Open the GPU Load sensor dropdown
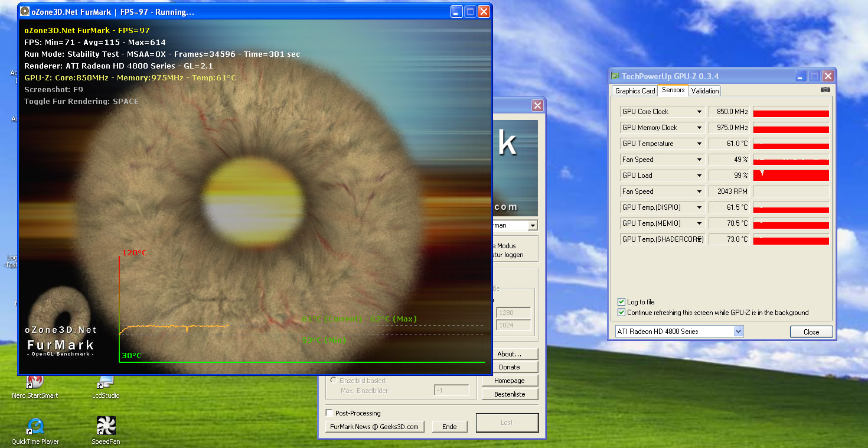The width and height of the screenshot is (868, 448). [700, 176]
